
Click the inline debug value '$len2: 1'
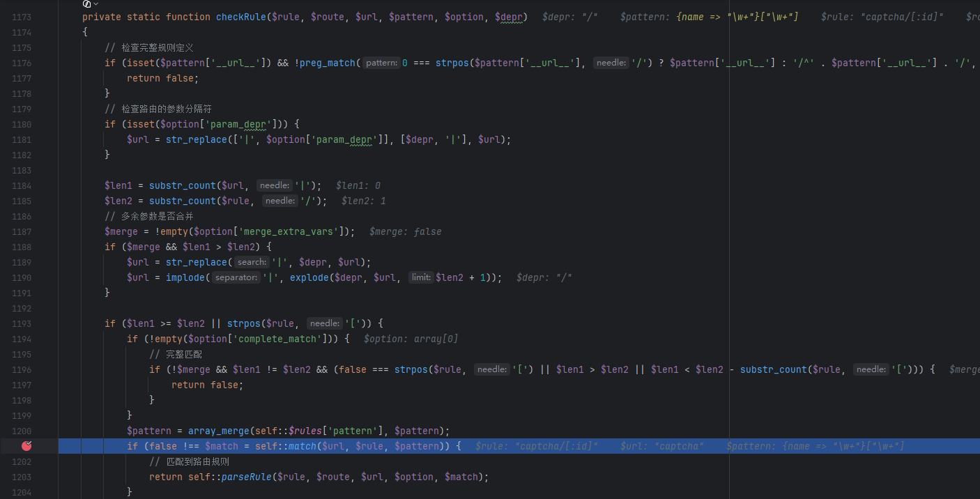pos(364,201)
